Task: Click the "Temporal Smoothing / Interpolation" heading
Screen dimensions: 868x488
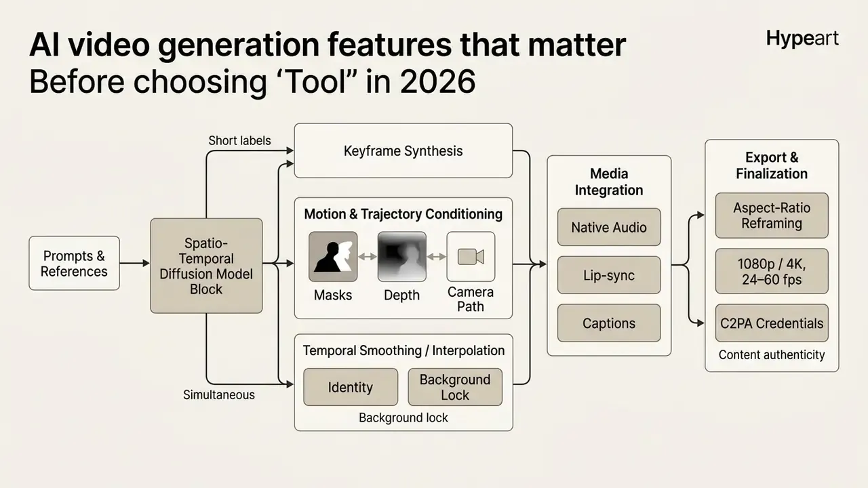Action: (403, 350)
